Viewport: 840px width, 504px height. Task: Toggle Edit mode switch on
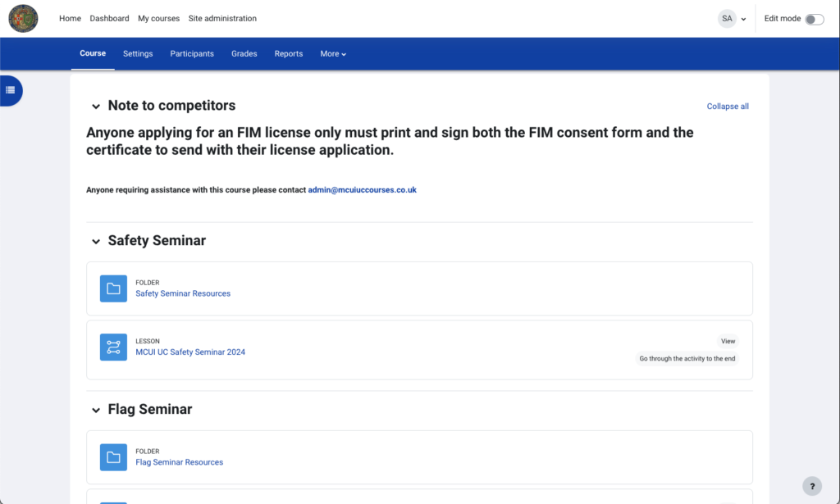click(814, 19)
